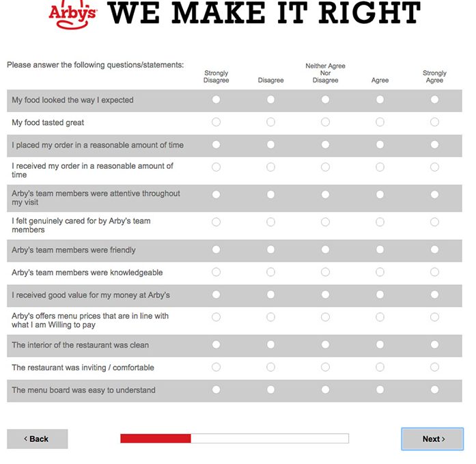Click the red survey progress bar
This screenshot has height=464, width=476.
156,439
